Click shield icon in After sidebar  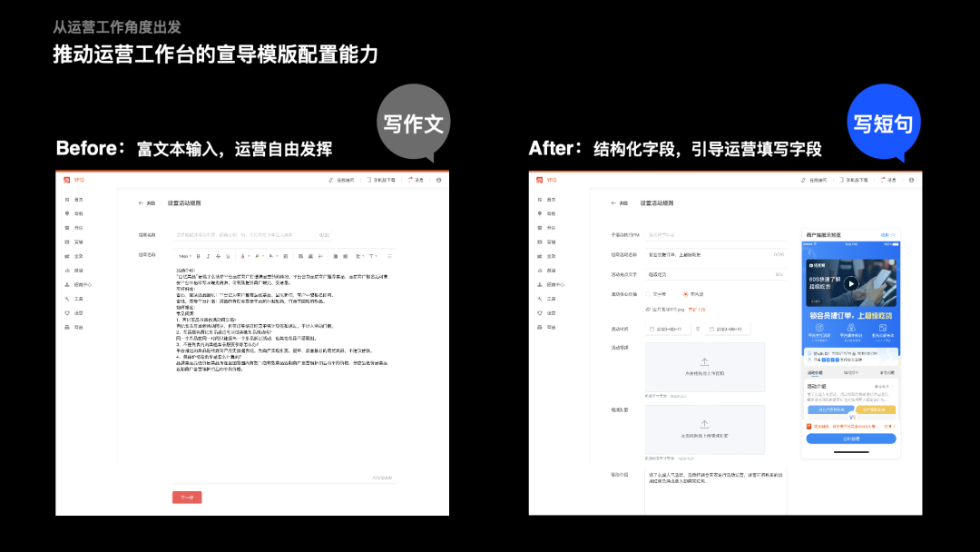(x=539, y=313)
